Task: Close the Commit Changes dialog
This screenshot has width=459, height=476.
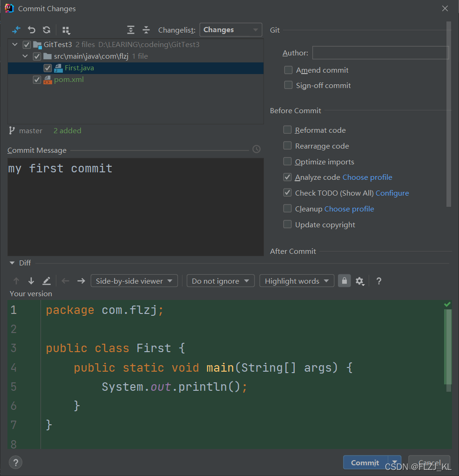Action: tap(445, 8)
